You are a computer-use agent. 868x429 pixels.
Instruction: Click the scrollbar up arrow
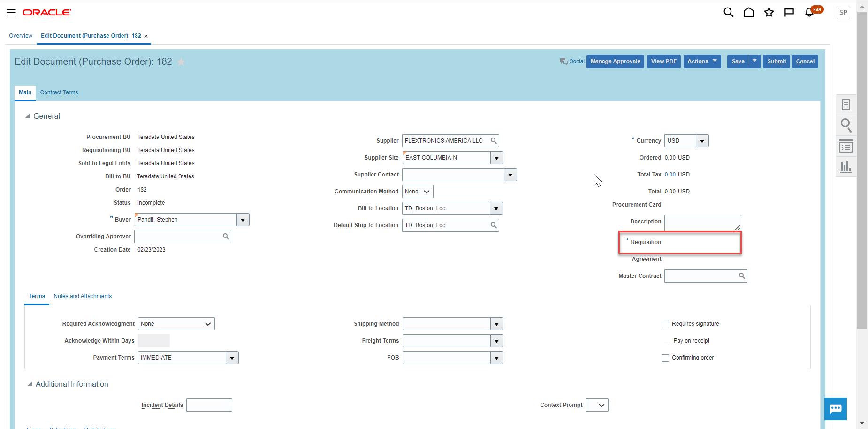pos(862,6)
